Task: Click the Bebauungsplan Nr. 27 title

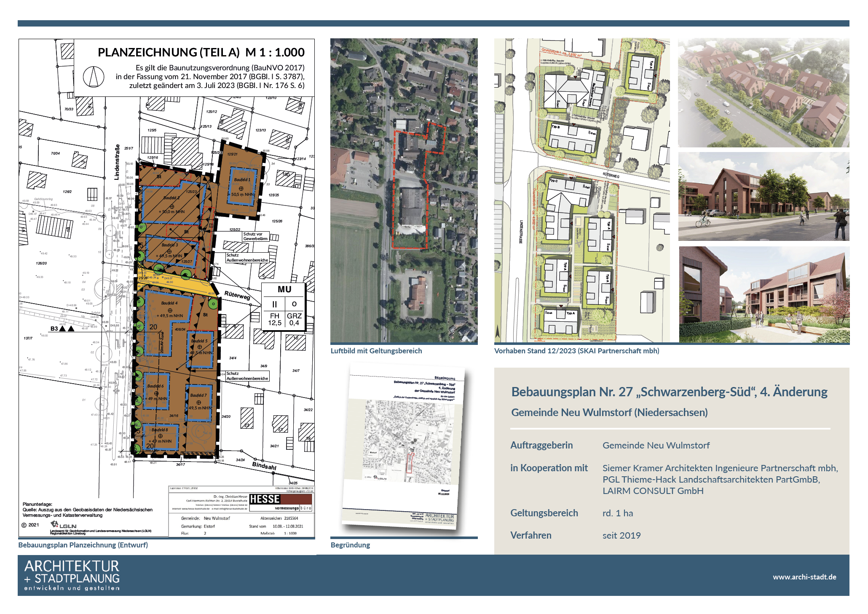Action: 669,392
